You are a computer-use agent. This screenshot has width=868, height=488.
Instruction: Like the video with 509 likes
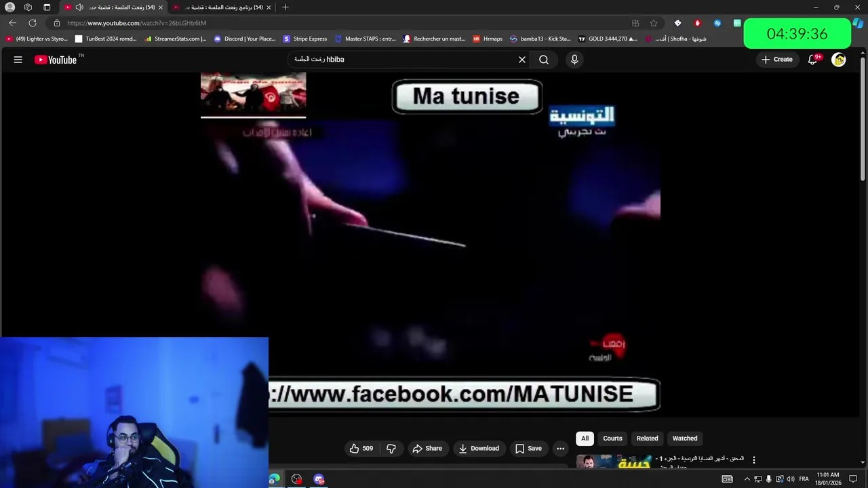coord(361,449)
